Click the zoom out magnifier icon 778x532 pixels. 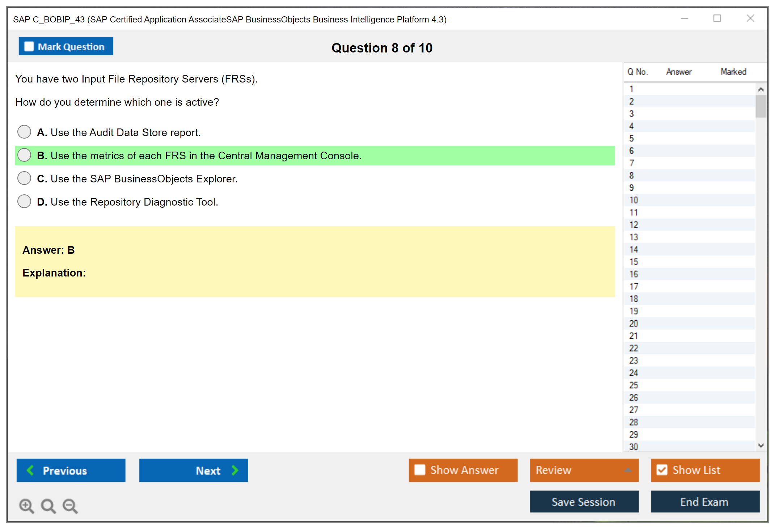point(70,506)
